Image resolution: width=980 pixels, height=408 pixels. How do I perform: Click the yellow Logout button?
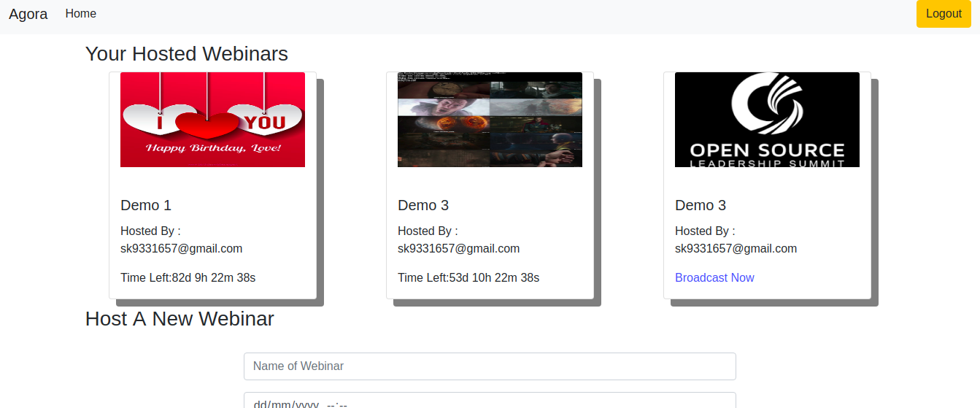[x=944, y=14]
